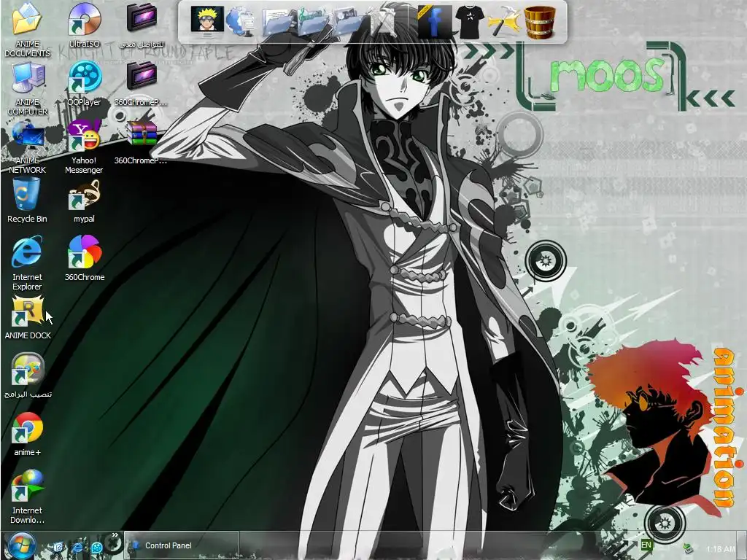
Task: Open ANIME DOCK shortcut
Action: (x=27, y=311)
